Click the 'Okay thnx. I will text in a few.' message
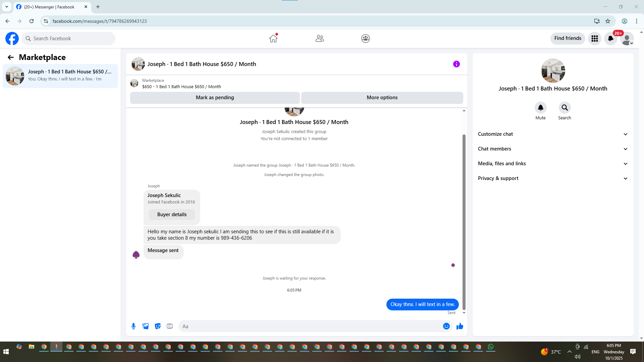Screen dimensions: 644x362 [423, 304]
